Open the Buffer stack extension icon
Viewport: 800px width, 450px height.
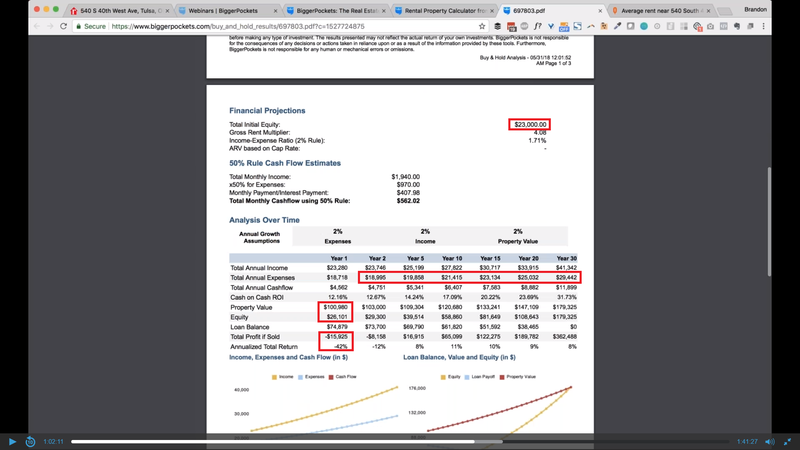(497, 26)
